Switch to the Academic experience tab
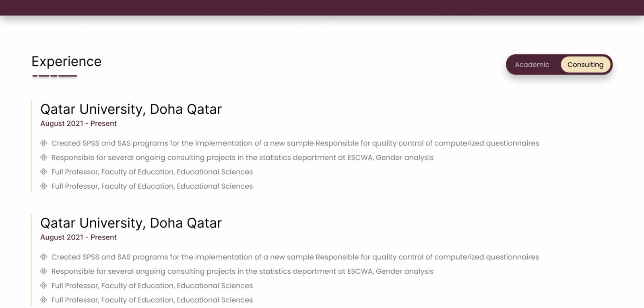The image size is (644, 308). [532, 65]
